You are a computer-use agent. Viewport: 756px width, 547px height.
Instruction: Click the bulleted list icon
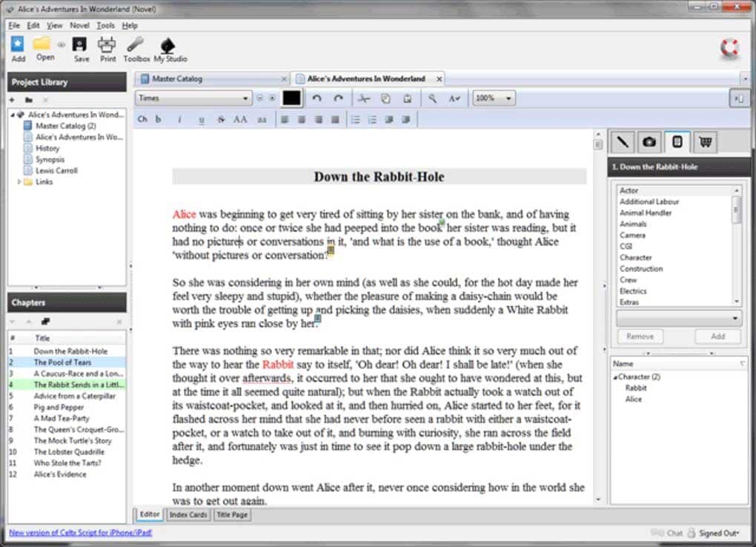coord(355,119)
